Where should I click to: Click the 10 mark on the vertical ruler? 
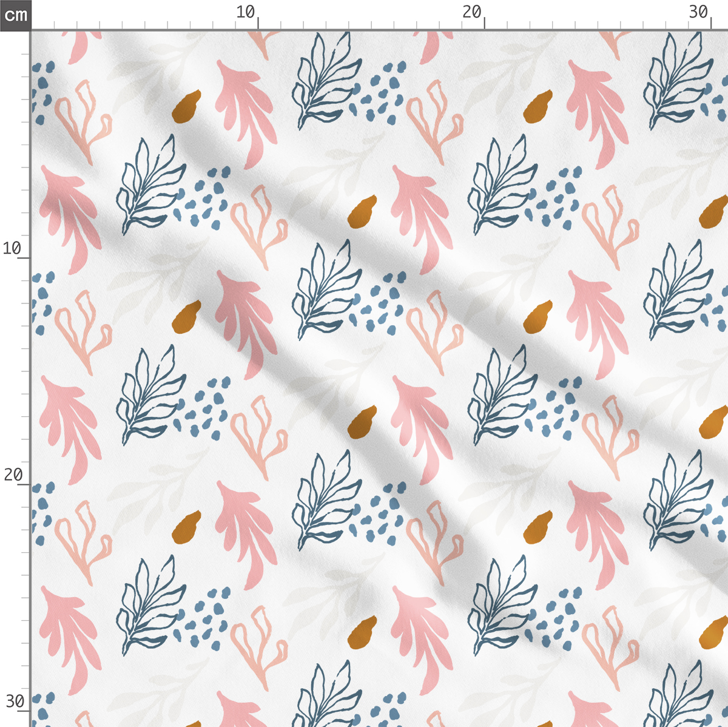coord(12,248)
